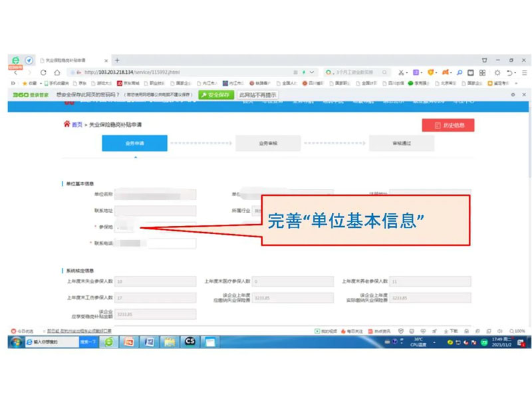Select the 业务审核 step tab
Screen dimensions: 532x399
click(268, 143)
